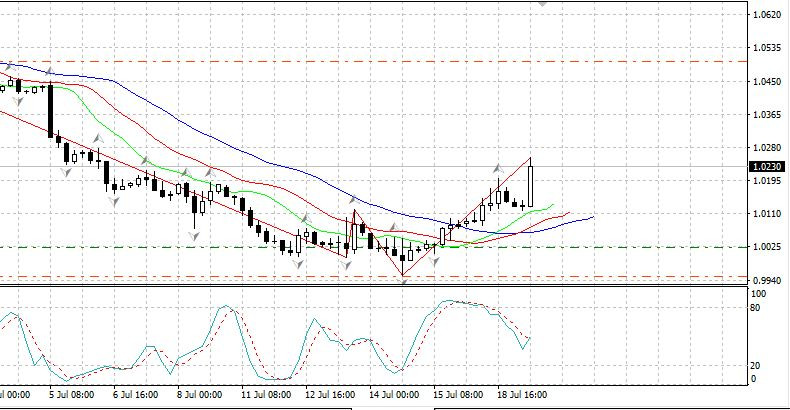Viewport: 790px width, 410px height.
Task: Select the latest tall white candlestick
Action: pos(531,186)
